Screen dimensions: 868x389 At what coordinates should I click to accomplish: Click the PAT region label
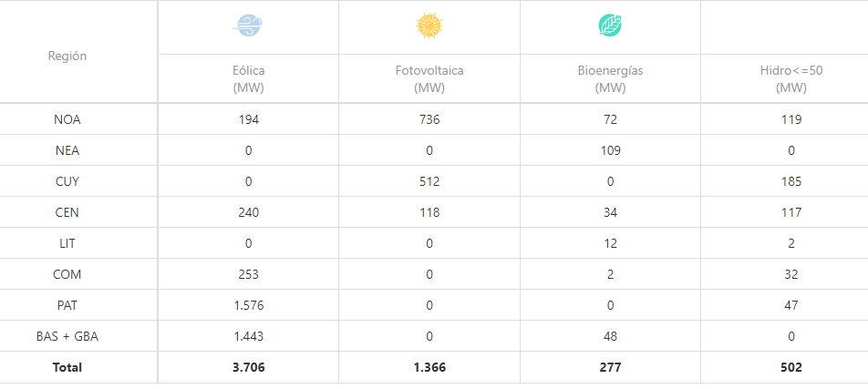coord(67,305)
